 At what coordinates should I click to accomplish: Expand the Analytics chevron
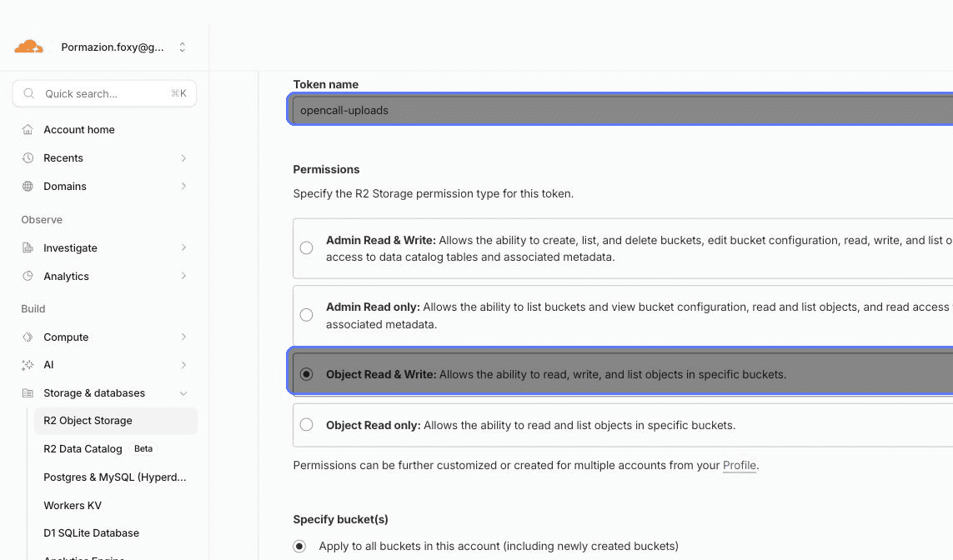pos(183,277)
